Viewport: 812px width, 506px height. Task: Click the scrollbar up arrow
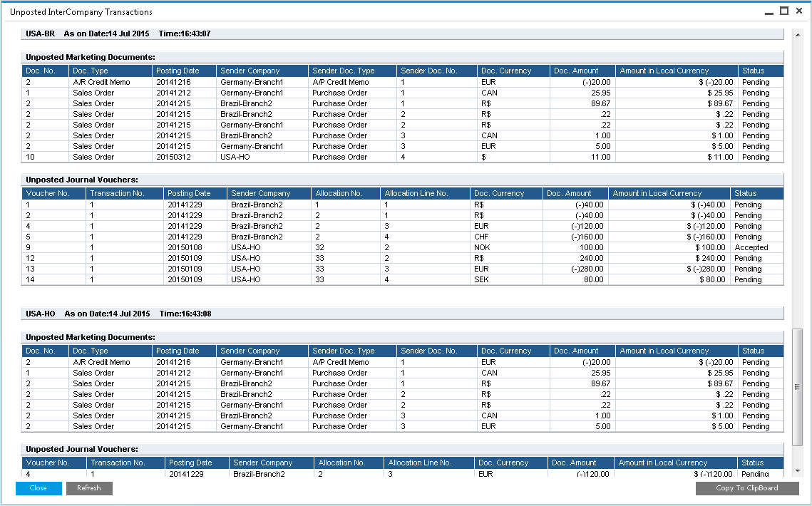(798, 35)
